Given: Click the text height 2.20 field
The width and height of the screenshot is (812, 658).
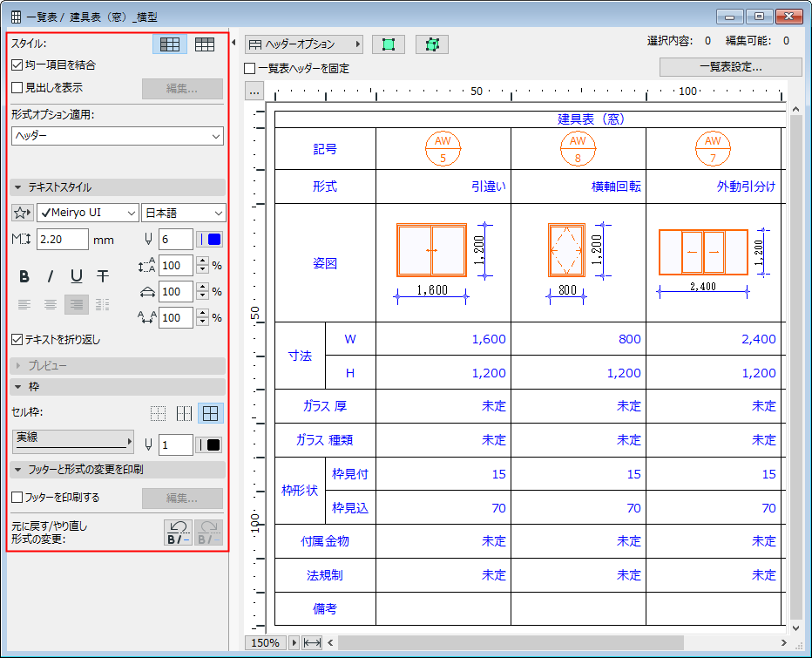Looking at the screenshot, I should (x=63, y=240).
